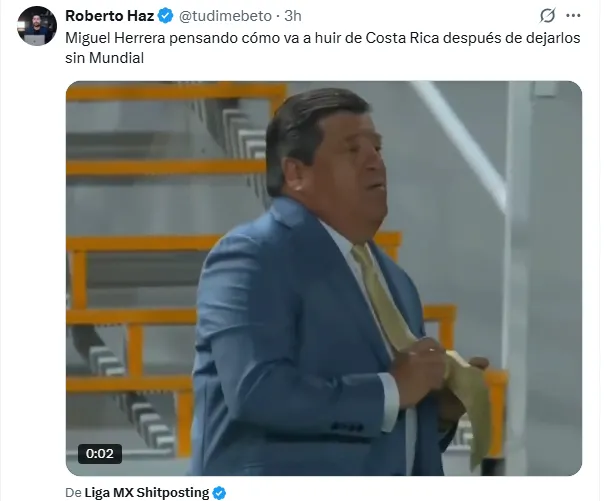Image resolution: width=605 pixels, height=501 pixels.
Task: Click 'Miguel Herrera' in the tweet text
Action: (115, 38)
